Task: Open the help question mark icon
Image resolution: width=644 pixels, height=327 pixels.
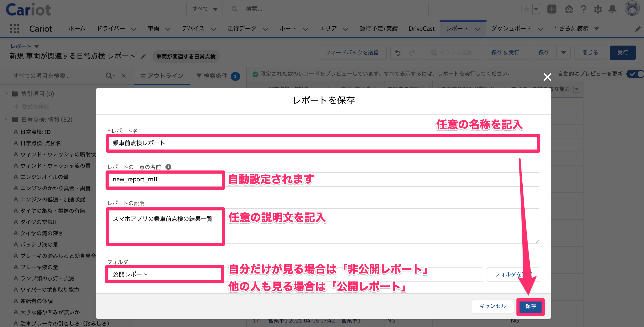Action: click(x=584, y=9)
